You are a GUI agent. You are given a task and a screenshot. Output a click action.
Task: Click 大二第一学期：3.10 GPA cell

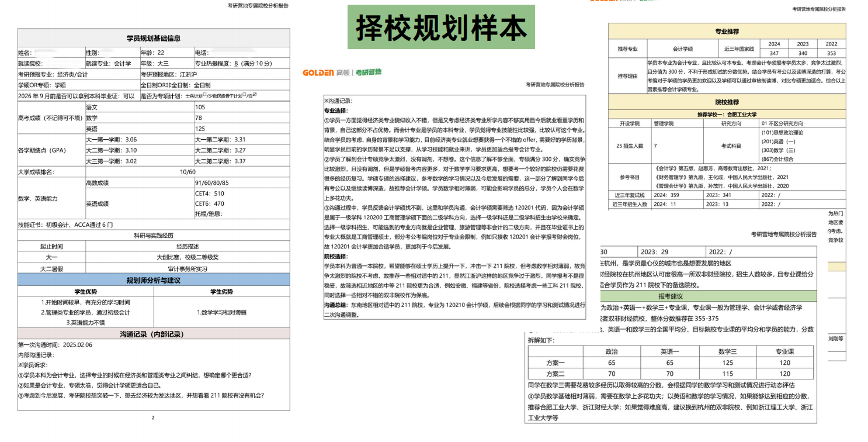click(139, 150)
